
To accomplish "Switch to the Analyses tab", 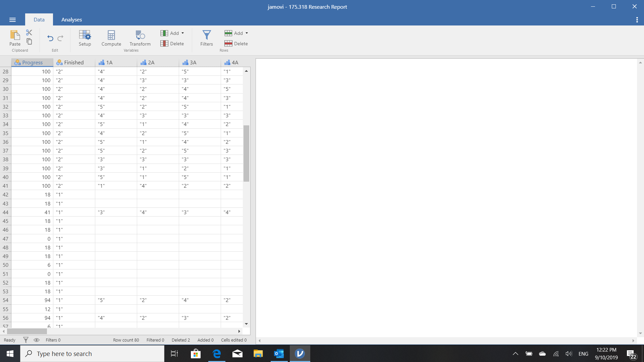I will click(71, 19).
